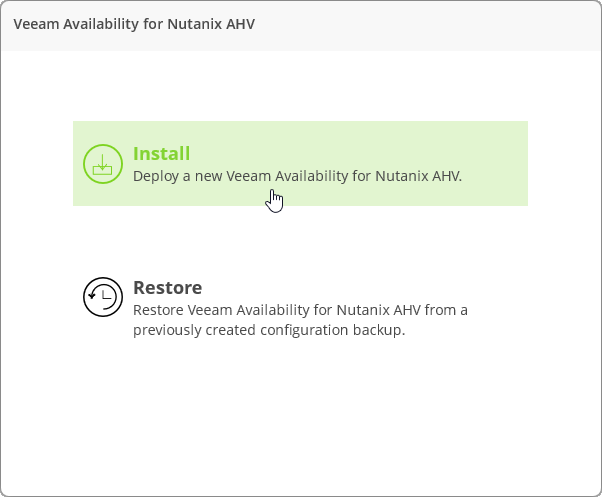Select the Install heading text
The width and height of the screenshot is (602, 497).
161,154
